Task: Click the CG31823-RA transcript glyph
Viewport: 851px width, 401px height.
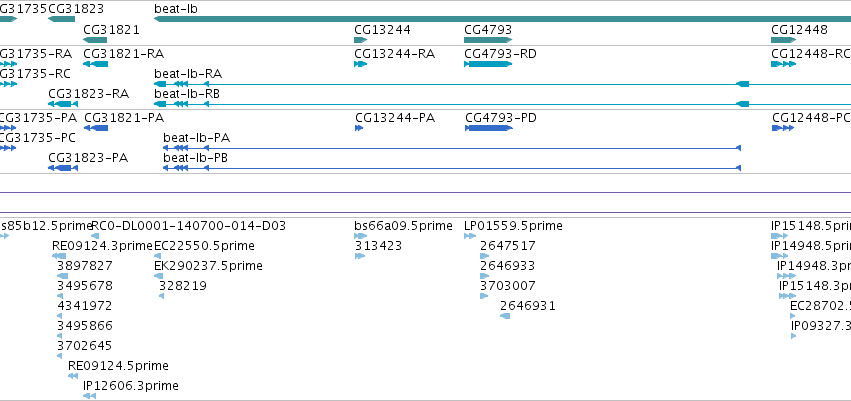Action: (x=63, y=104)
